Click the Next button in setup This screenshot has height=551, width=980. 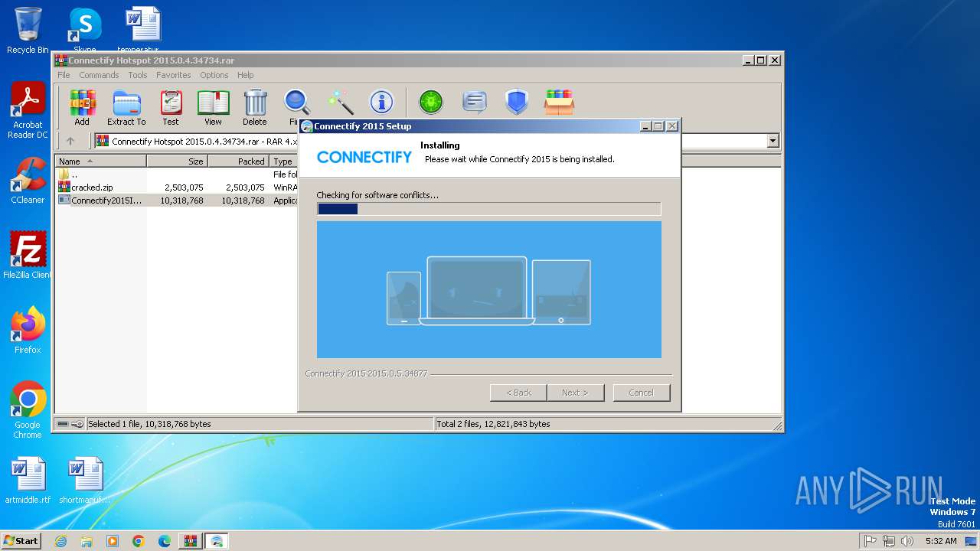click(576, 393)
